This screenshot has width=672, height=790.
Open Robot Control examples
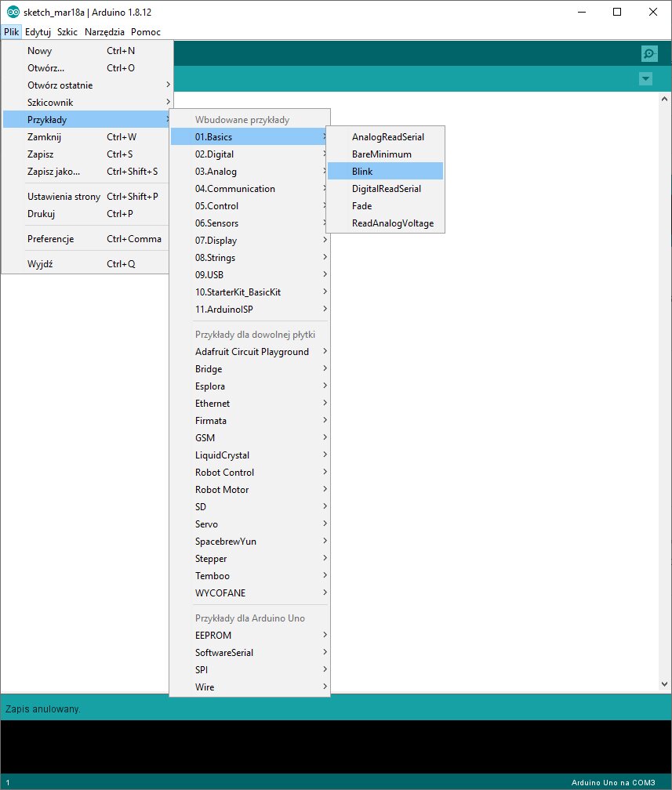[x=249, y=473]
